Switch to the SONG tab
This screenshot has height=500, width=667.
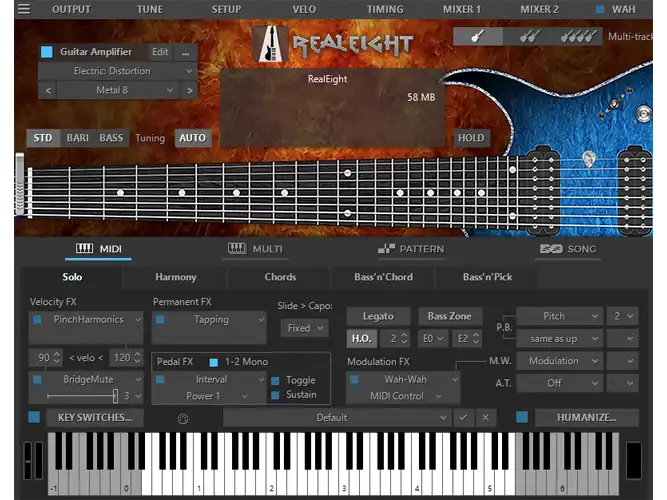pos(568,249)
